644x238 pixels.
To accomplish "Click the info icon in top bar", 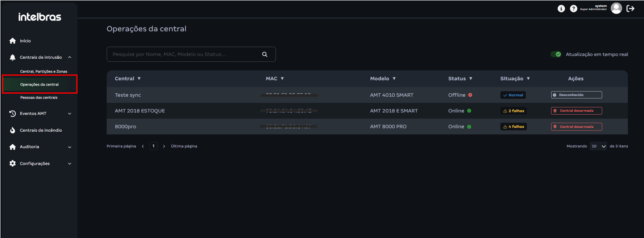I will coord(561,9).
